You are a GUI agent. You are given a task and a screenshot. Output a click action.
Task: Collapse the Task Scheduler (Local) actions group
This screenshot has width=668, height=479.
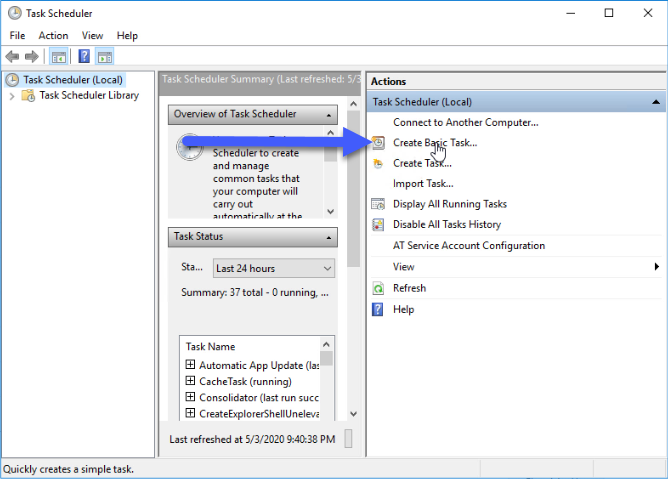[656, 102]
